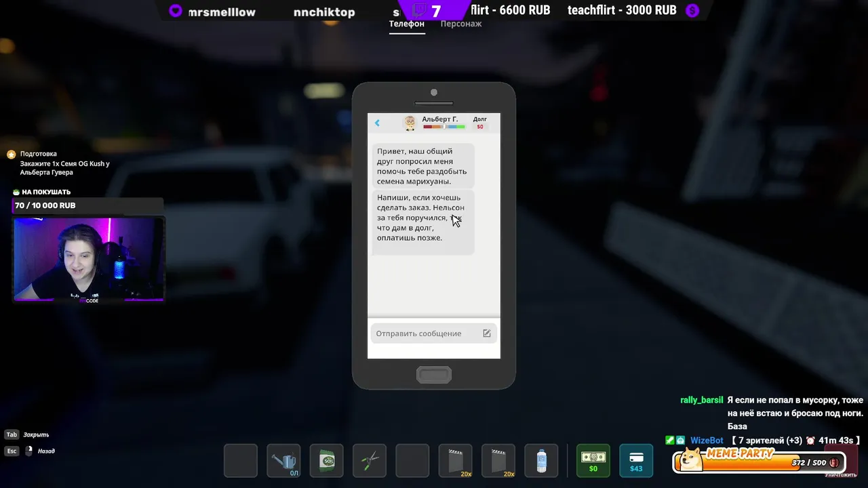
Task: Select the soil bag hotbar slot
Action: point(327,461)
